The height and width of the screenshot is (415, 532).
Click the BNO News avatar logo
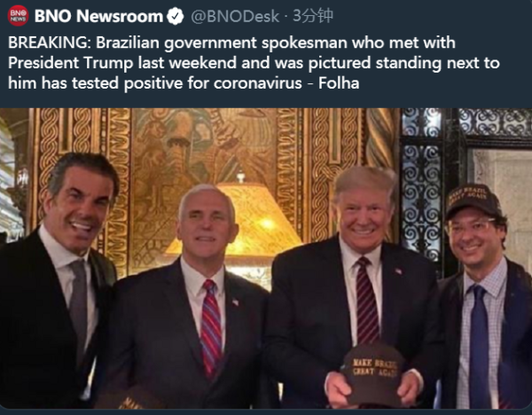pyautogui.click(x=17, y=16)
